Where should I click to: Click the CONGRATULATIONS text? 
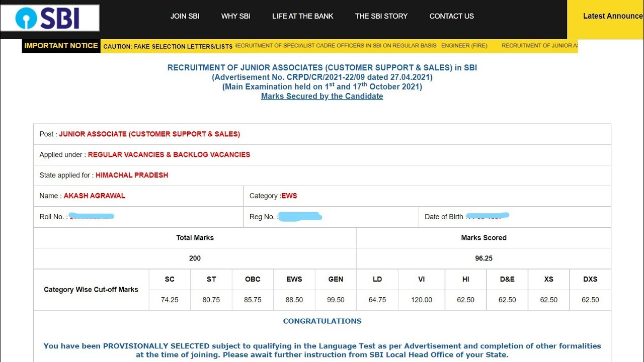coord(322,321)
